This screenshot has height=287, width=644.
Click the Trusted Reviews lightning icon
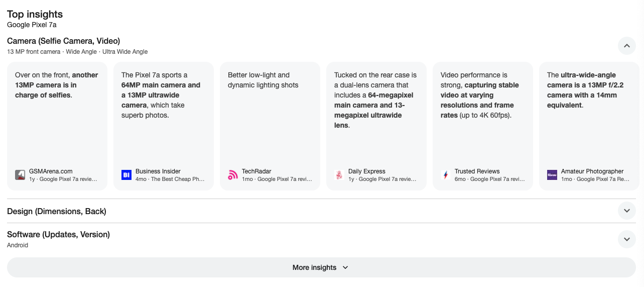point(446,175)
